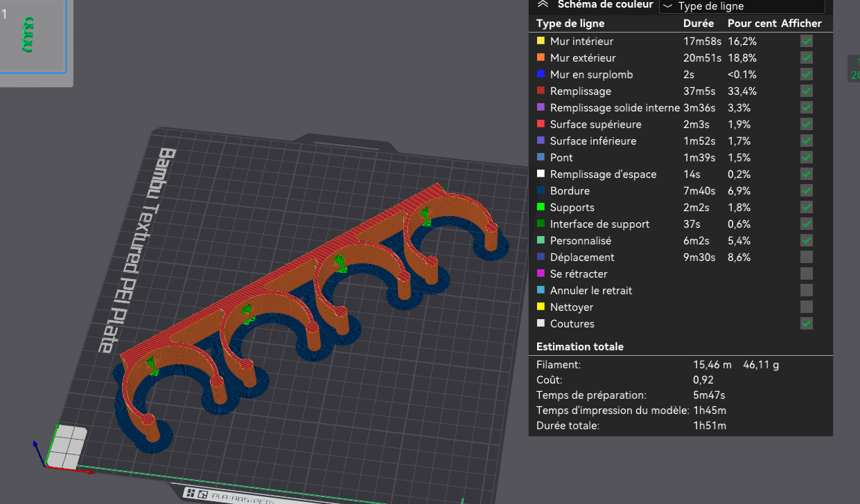Click the yellow Mur intérieur color swatch
860x504 pixels.
pyautogui.click(x=541, y=41)
